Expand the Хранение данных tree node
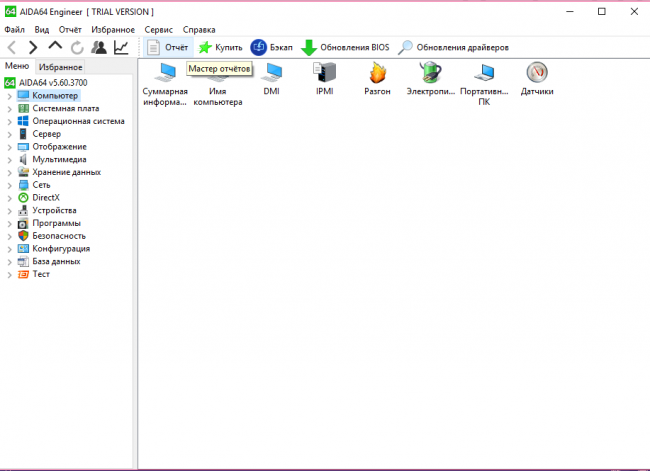 (x=9, y=172)
